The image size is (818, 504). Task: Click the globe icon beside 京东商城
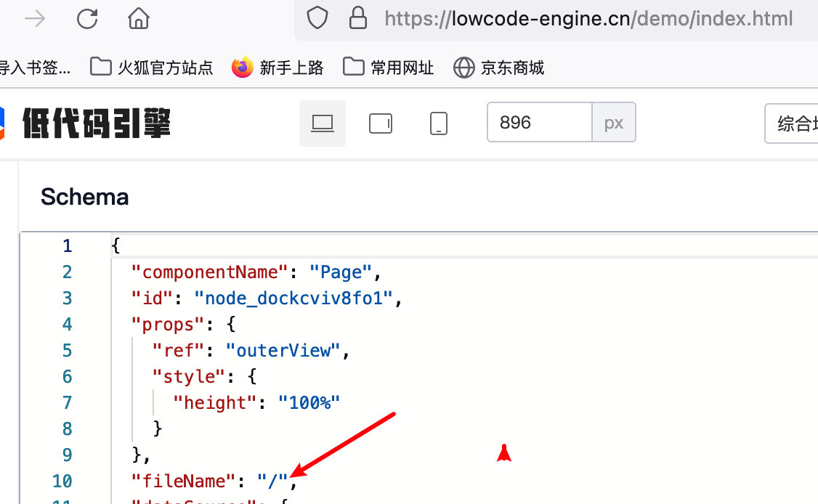[x=463, y=67]
